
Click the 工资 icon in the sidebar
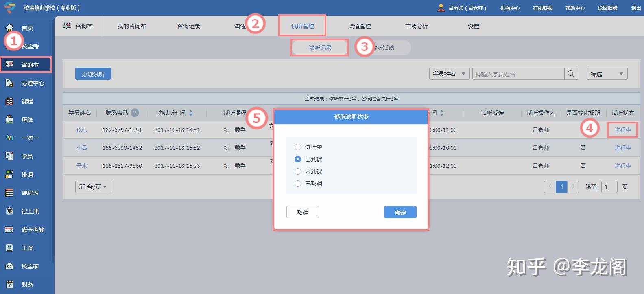point(9,248)
